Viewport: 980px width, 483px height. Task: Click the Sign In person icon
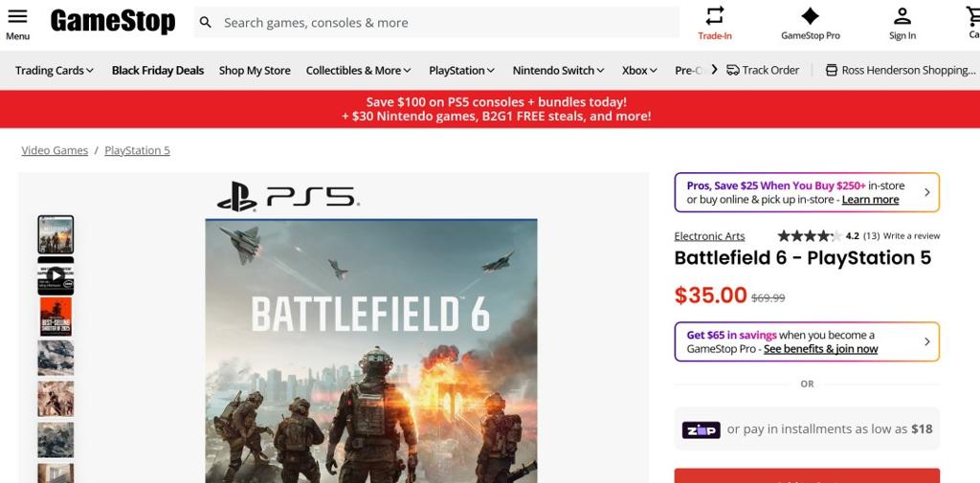902,15
